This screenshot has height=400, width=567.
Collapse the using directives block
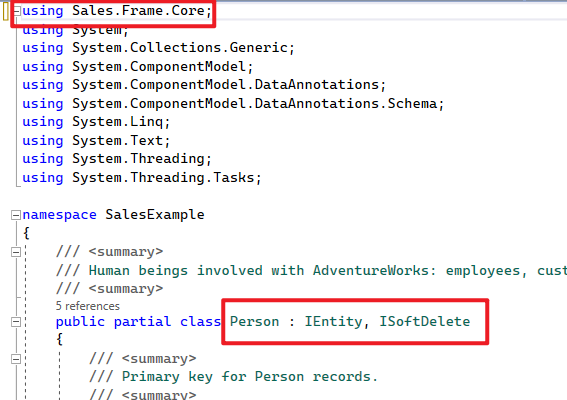[17, 11]
